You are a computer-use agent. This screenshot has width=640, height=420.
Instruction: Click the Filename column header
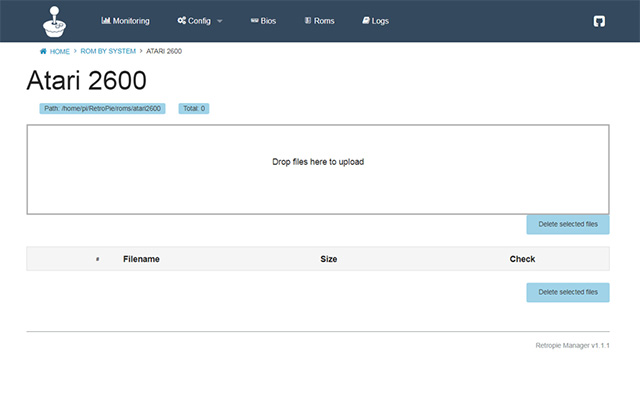(141, 259)
